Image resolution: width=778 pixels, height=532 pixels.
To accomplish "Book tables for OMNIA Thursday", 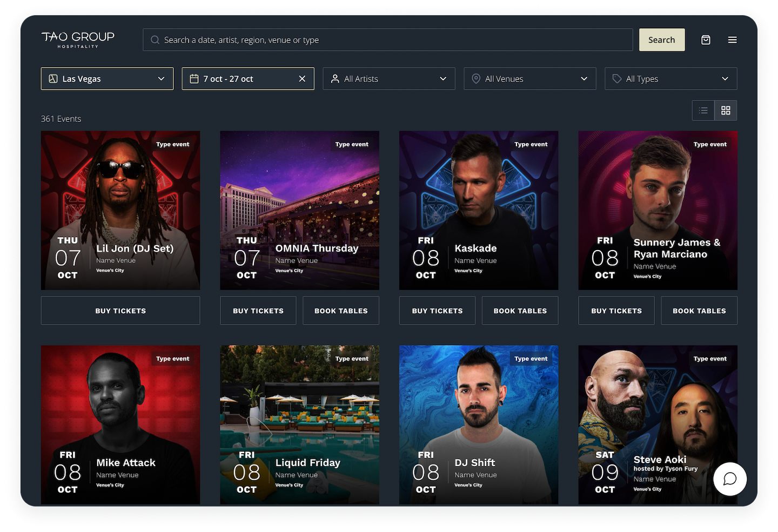I will point(341,311).
